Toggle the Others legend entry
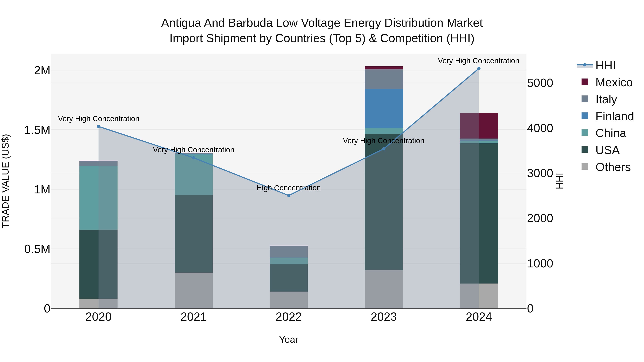The height and width of the screenshot is (362, 644). tap(606, 167)
